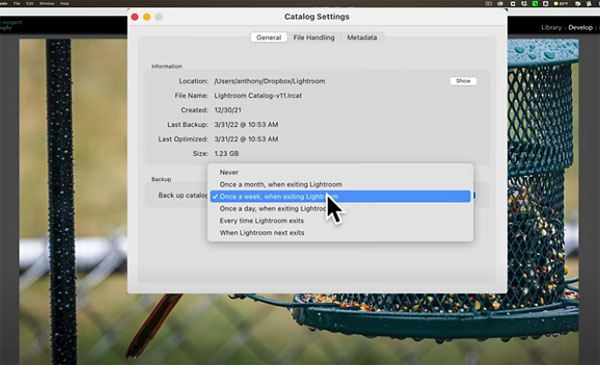Open the Metadata tab
This screenshot has height=365, width=600.
coord(362,37)
